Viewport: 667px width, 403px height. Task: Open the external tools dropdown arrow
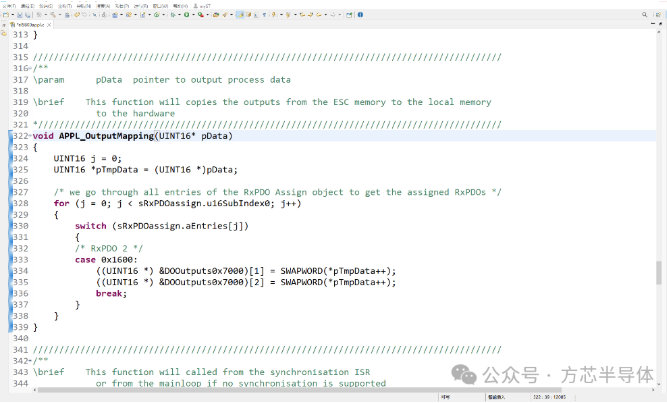tap(208, 14)
